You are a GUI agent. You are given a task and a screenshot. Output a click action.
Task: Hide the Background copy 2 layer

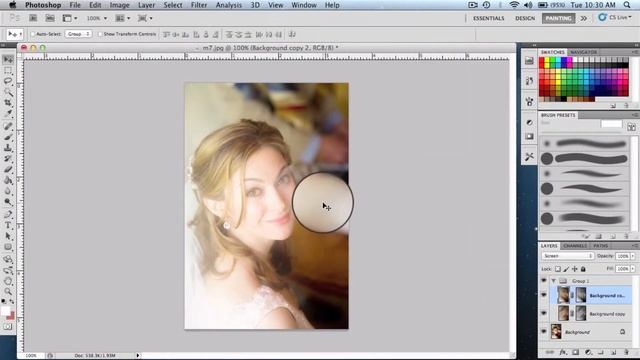click(544, 295)
